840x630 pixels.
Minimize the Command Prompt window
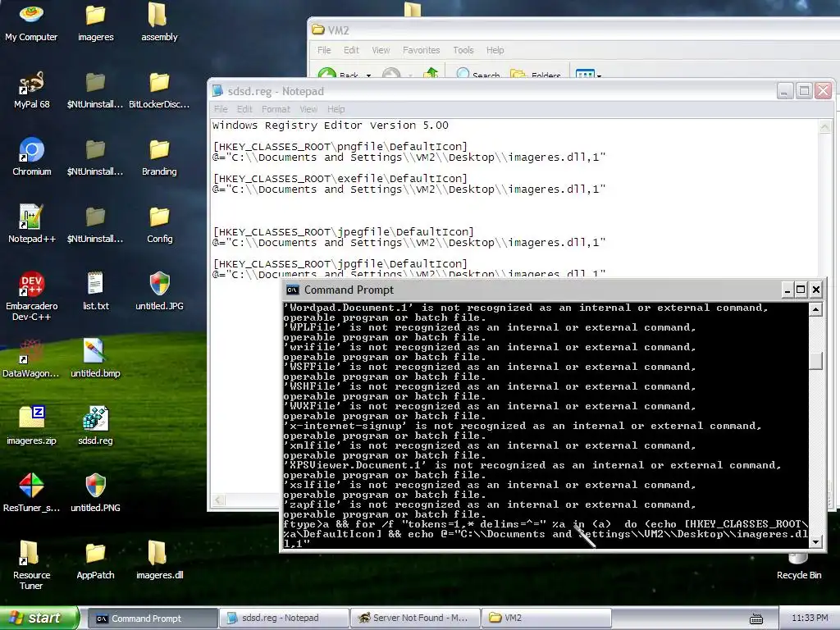coord(787,290)
